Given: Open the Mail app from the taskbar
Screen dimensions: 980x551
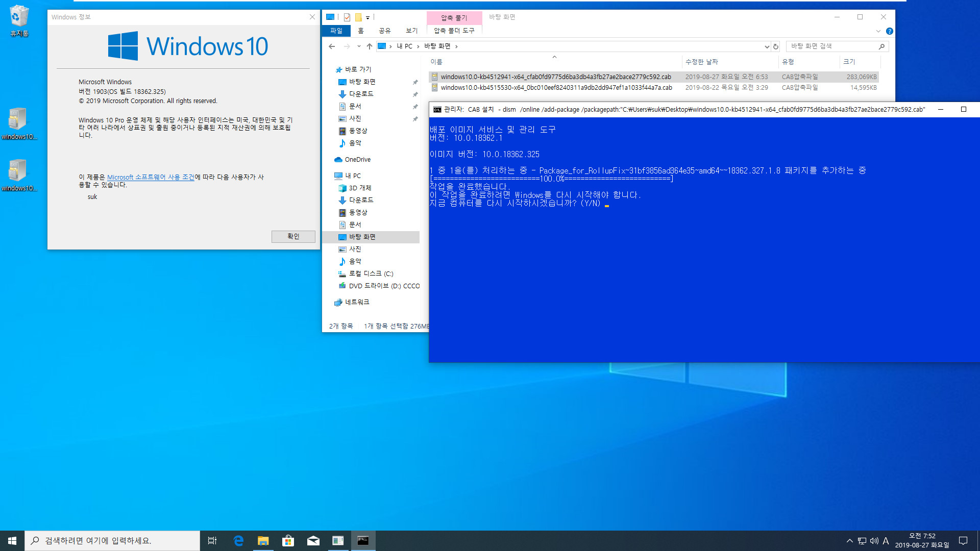Looking at the screenshot, I should point(313,541).
